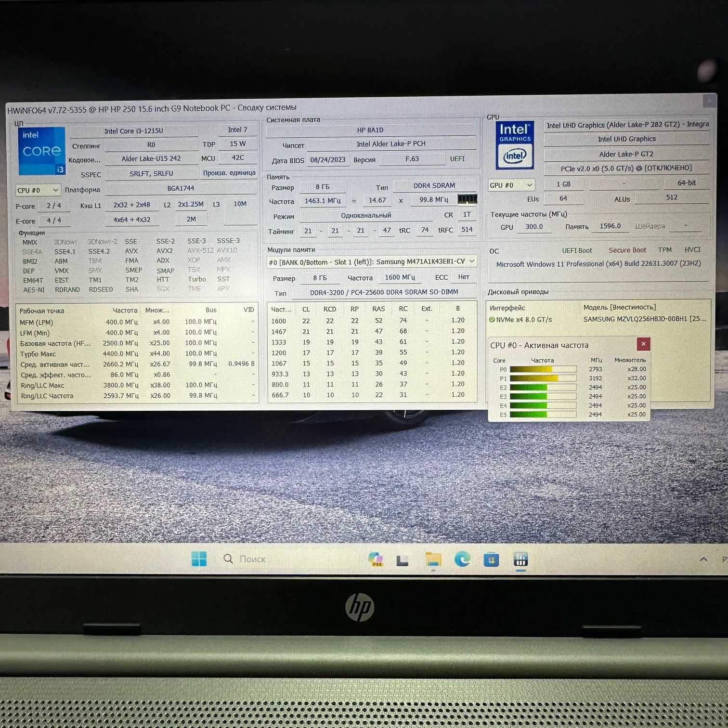Click the F.63 BIOS version field
The image size is (728, 728).
point(412,158)
